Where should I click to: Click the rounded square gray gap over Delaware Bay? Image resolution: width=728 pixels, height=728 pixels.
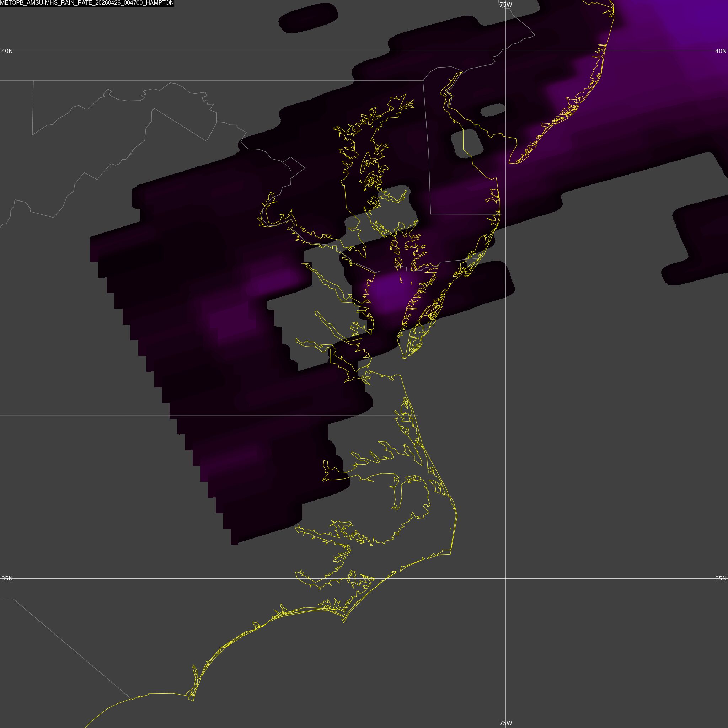click(x=467, y=144)
